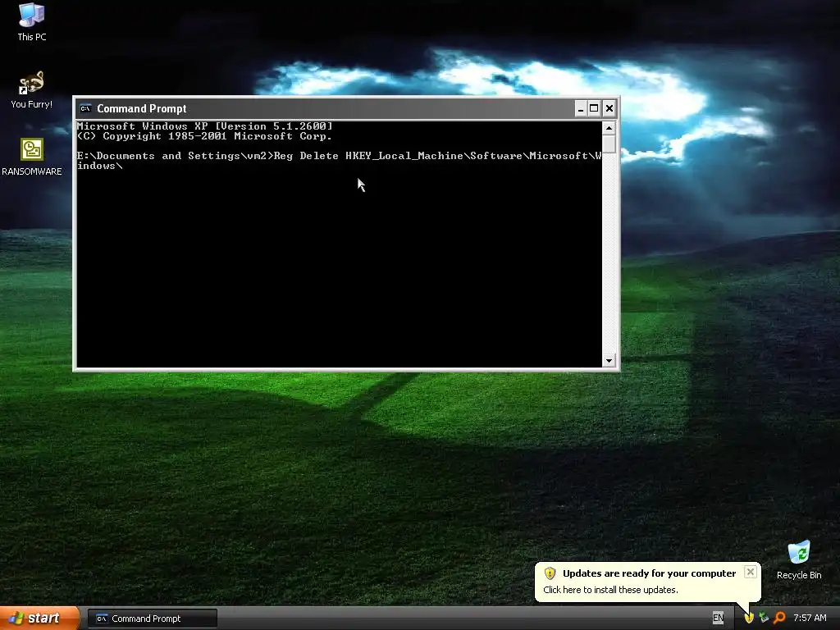The height and width of the screenshot is (630, 840).
Task: Click the 'Command Prompt' window title text
Action: pos(141,109)
